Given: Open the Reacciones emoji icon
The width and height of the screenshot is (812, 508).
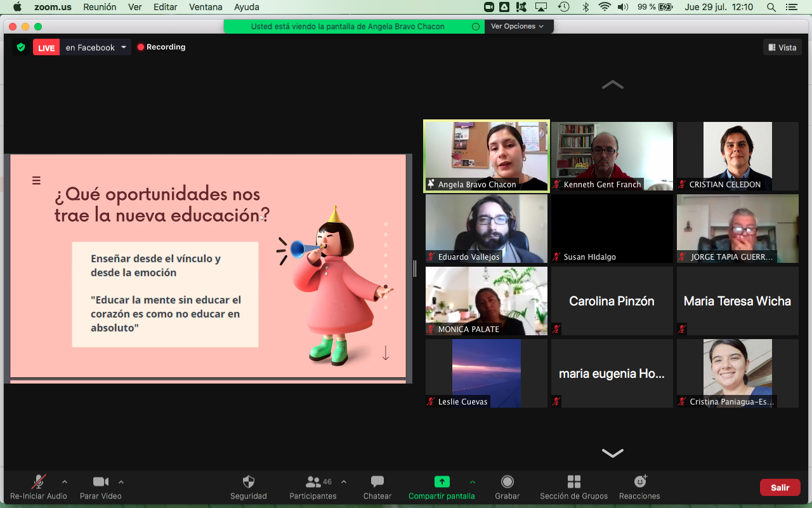Looking at the screenshot, I should pyautogui.click(x=639, y=482).
